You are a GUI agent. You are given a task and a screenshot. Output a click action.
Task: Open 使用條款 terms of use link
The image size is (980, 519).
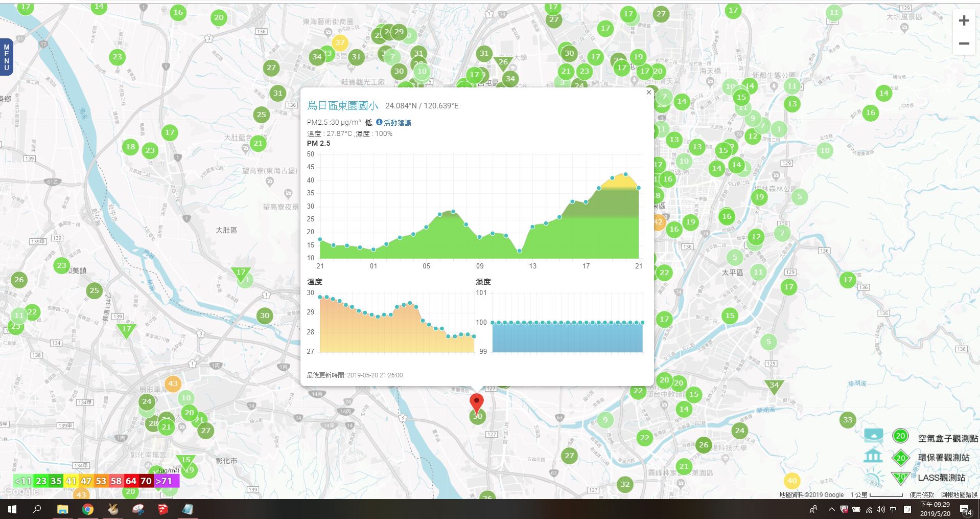coord(922,494)
